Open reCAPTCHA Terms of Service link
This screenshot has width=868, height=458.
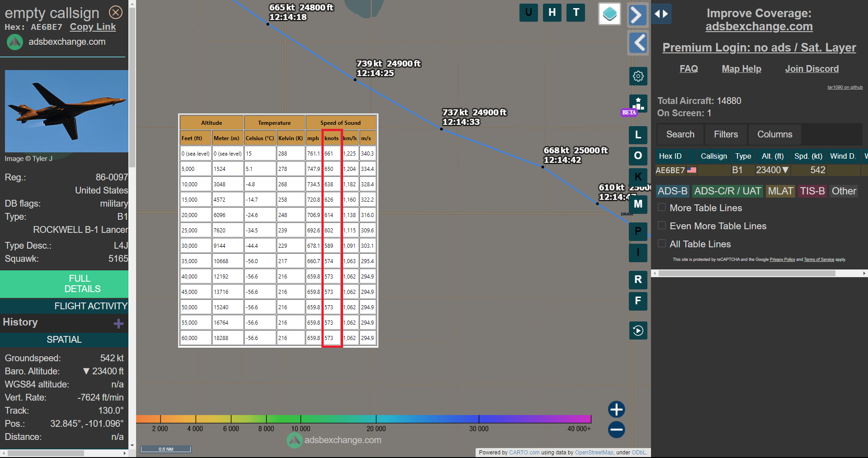click(x=819, y=260)
